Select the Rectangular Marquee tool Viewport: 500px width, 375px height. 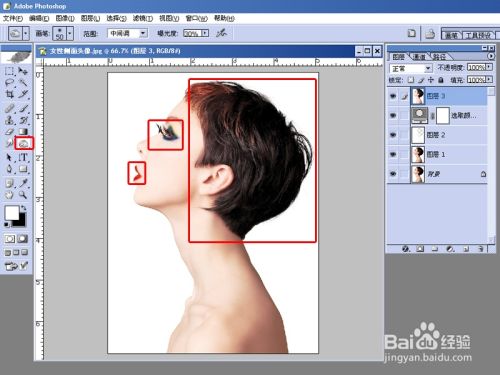(x=9, y=71)
